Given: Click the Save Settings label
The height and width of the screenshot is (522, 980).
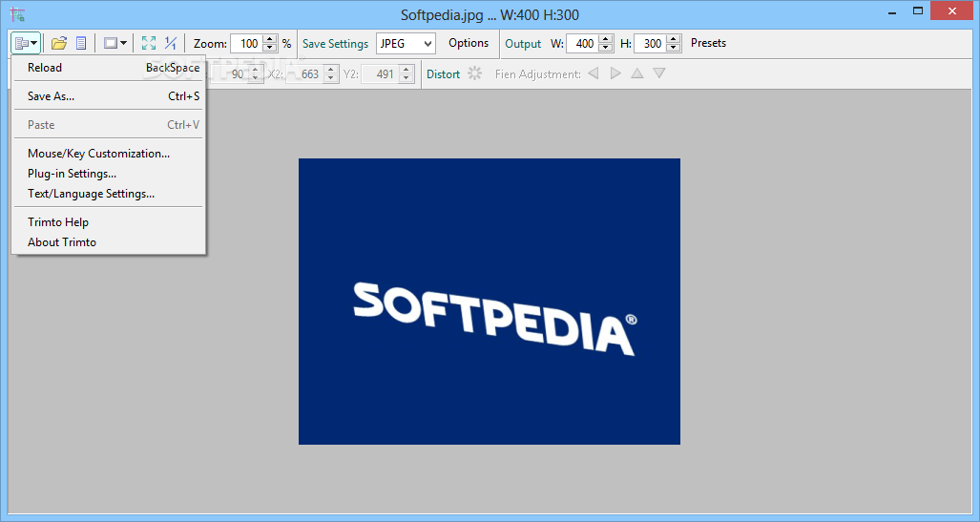Looking at the screenshot, I should [336, 43].
